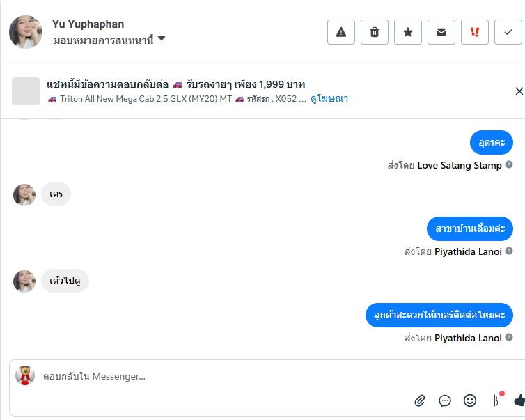This screenshot has height=420, width=525.
Task: Mark conversation done with checkmark button
Action: coord(508,32)
